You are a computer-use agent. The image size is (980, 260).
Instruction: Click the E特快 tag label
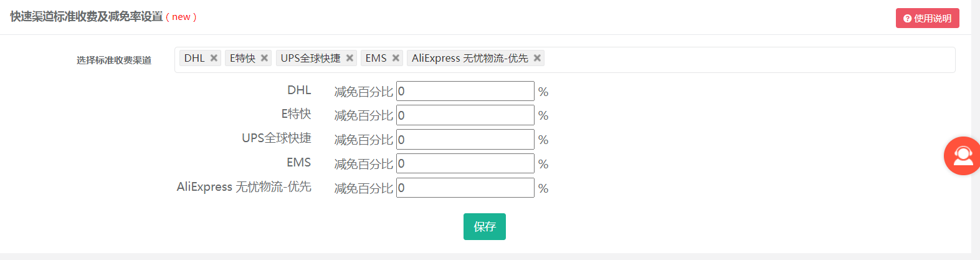point(242,58)
